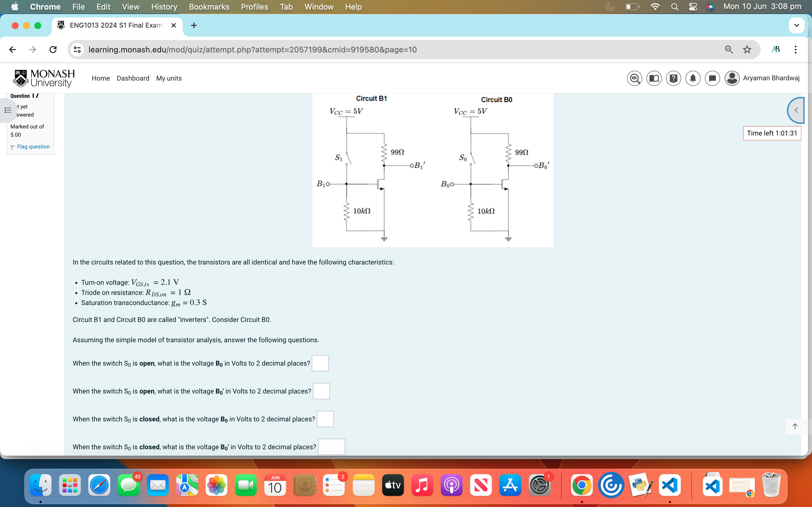Image resolution: width=812 pixels, height=507 pixels.
Task: Click the Flag question link
Action: (x=33, y=146)
